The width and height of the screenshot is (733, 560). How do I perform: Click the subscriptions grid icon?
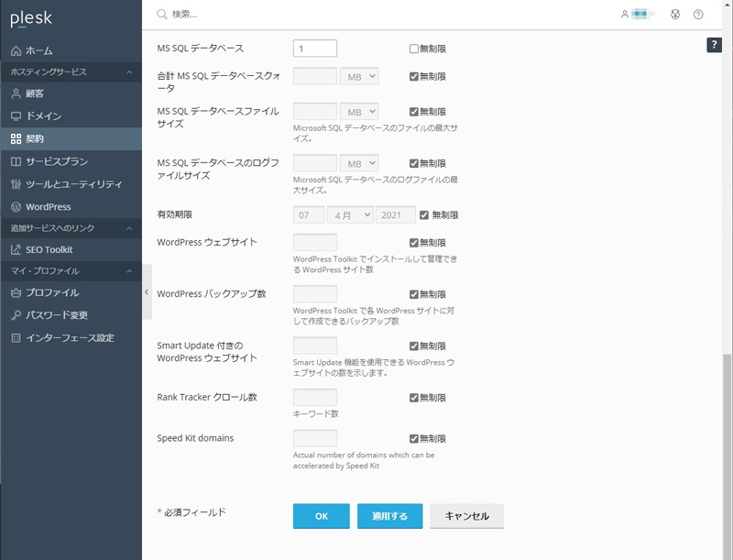point(16,138)
